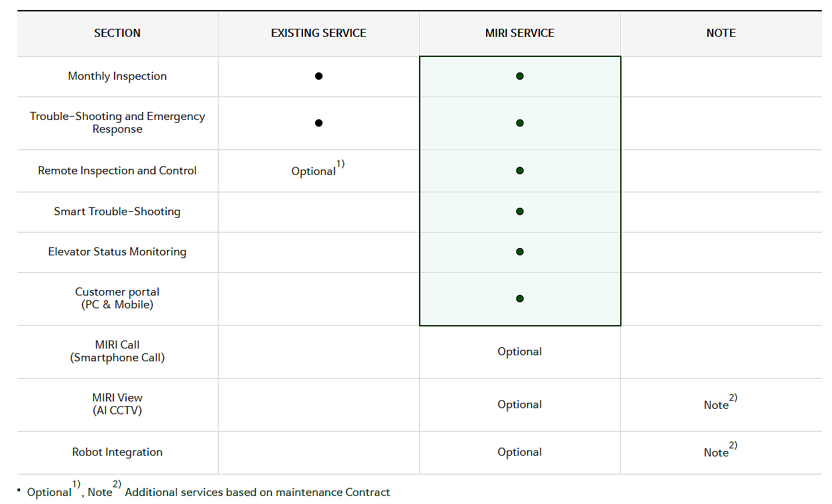The image size is (832, 504).
Task: Click the Note text in the Robot Integration row
Action: 717,452
